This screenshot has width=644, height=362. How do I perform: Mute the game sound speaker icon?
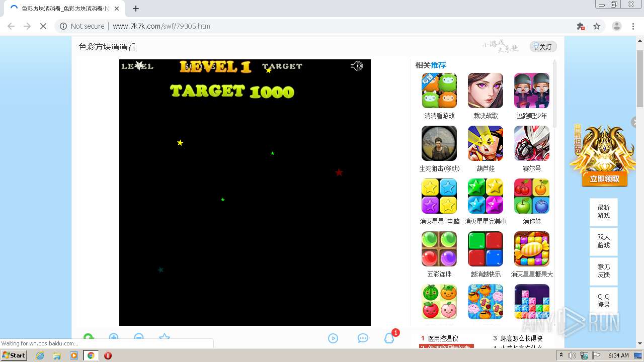[356, 66]
